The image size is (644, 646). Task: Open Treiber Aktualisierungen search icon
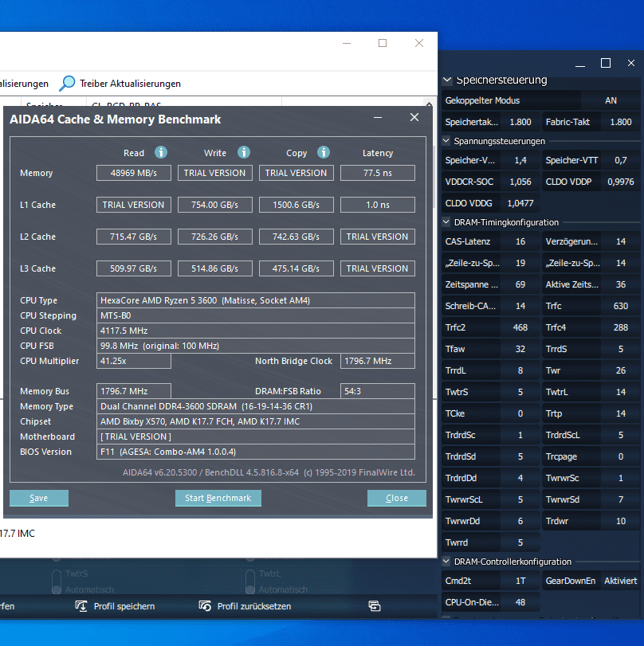tap(67, 83)
